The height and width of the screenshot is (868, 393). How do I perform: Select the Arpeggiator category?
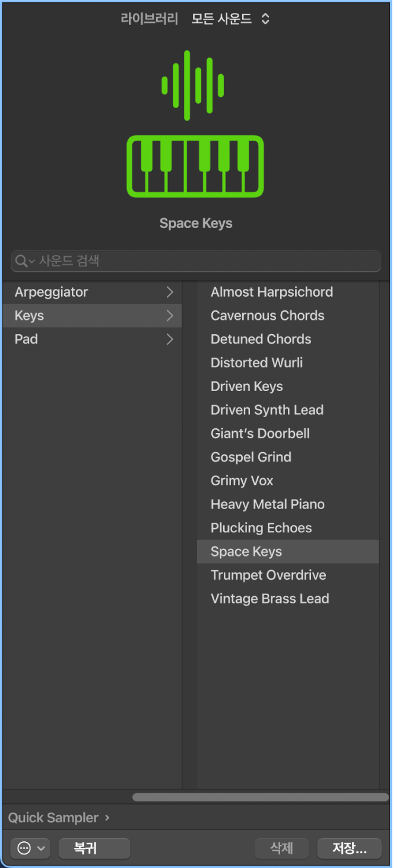pyautogui.click(x=52, y=292)
